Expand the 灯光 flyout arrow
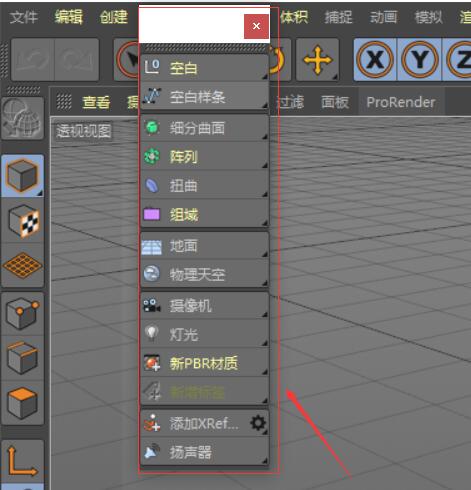Screen dimensions: 471x490 (265, 343)
